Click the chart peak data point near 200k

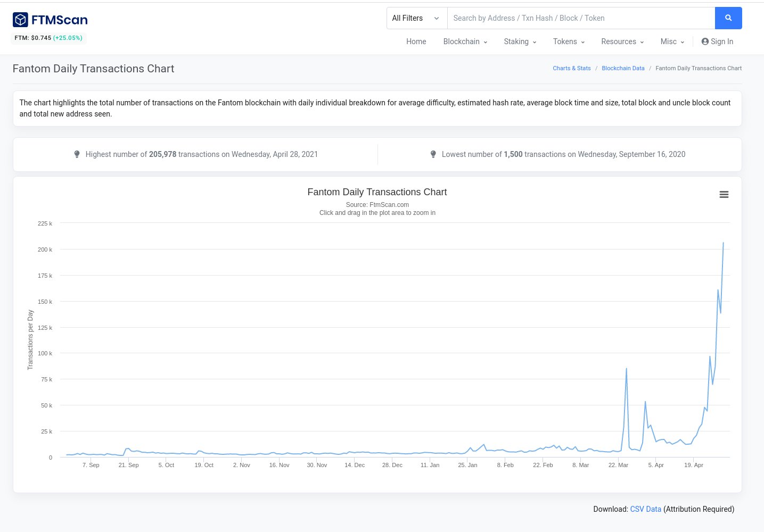(x=723, y=243)
